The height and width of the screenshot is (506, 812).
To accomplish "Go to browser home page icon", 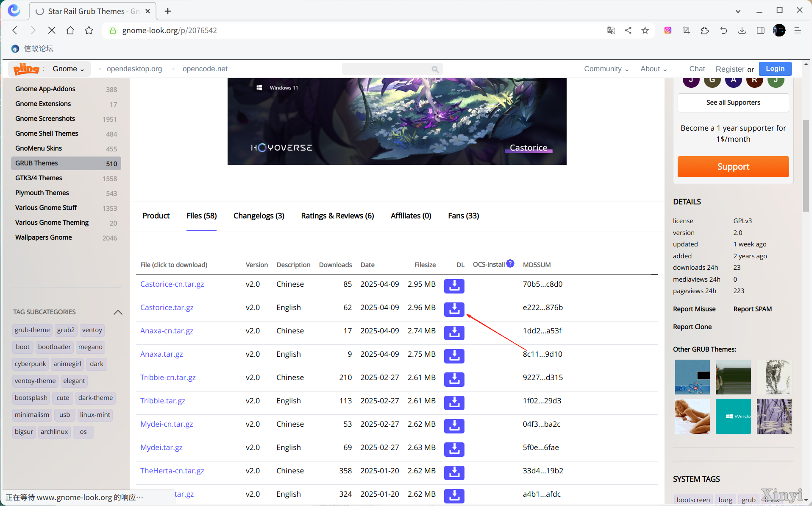I will point(70,30).
